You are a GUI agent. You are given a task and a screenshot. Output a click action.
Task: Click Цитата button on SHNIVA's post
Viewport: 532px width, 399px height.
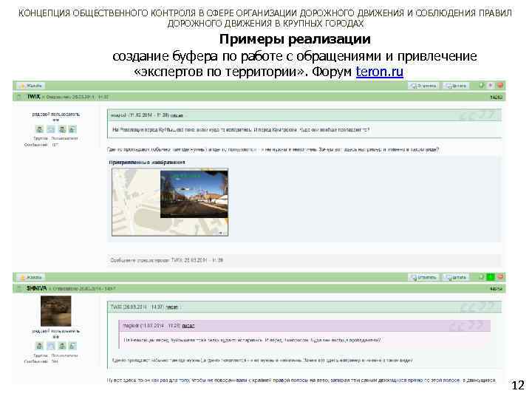point(457,277)
